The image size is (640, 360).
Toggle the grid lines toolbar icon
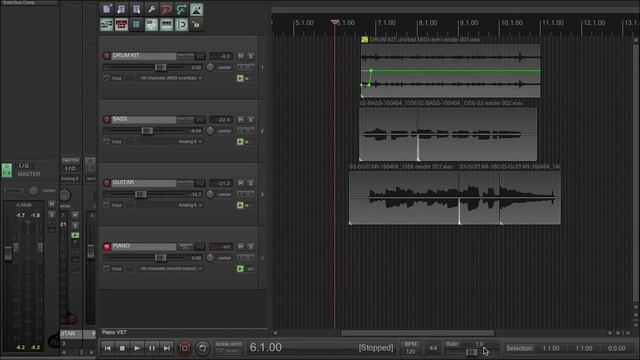pyautogui.click(x=136, y=24)
